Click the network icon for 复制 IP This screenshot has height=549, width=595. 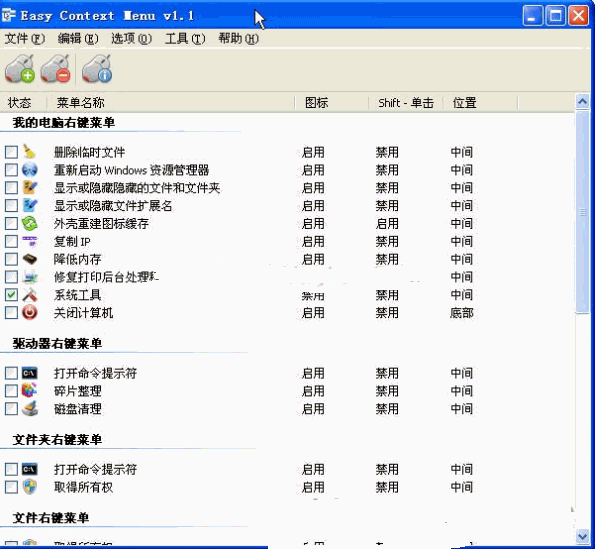(x=29, y=241)
